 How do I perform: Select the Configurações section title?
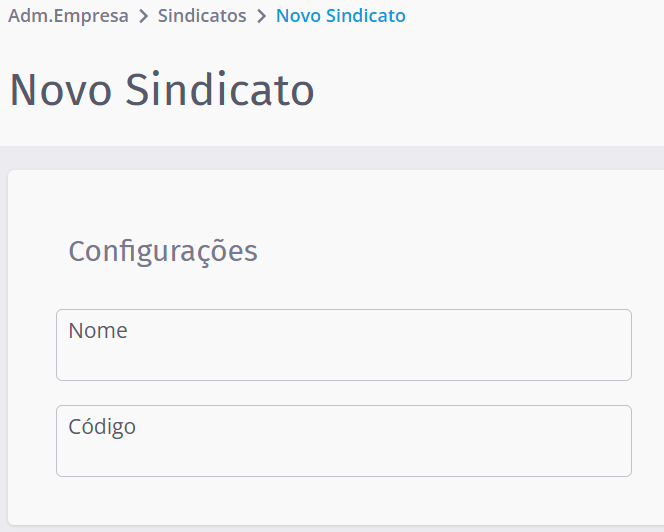(163, 251)
